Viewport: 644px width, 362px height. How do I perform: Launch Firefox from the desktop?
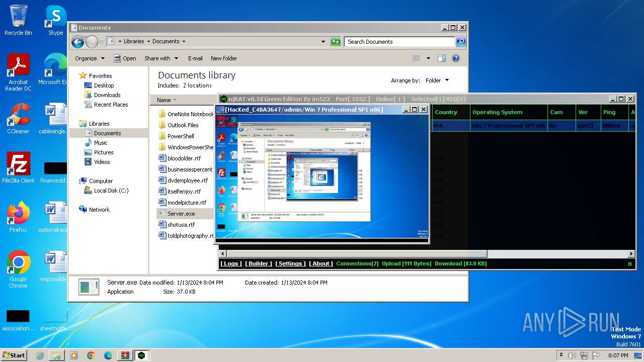coord(18,217)
